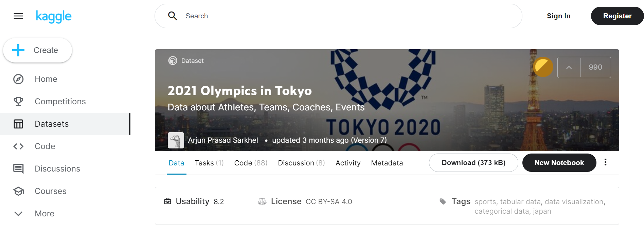Click the Register button
The height and width of the screenshot is (232, 644).
(617, 16)
